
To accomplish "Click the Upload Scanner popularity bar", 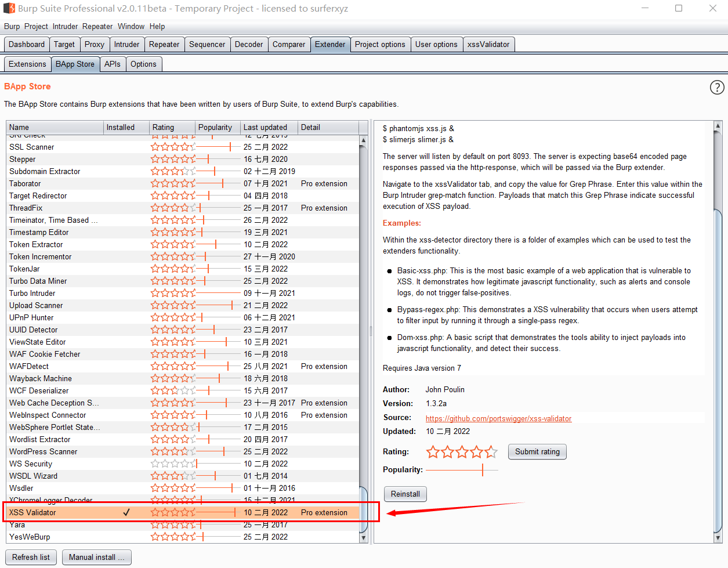I will pyautogui.click(x=218, y=305).
